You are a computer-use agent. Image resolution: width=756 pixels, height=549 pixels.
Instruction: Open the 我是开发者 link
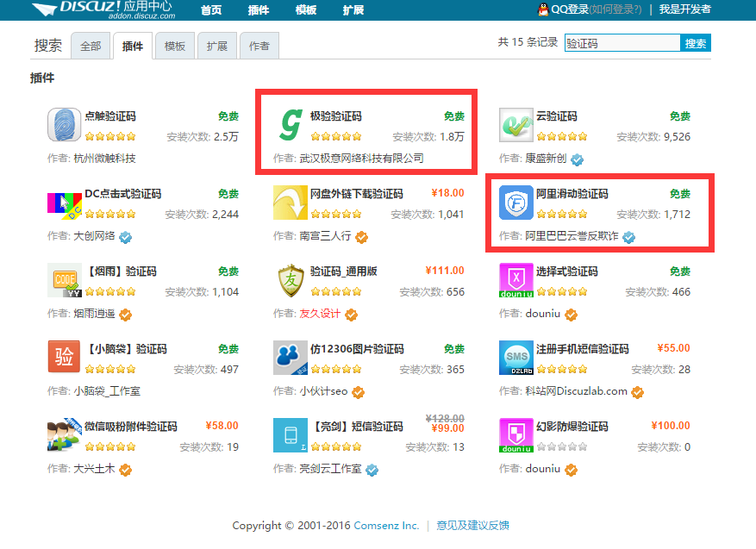pos(684,9)
